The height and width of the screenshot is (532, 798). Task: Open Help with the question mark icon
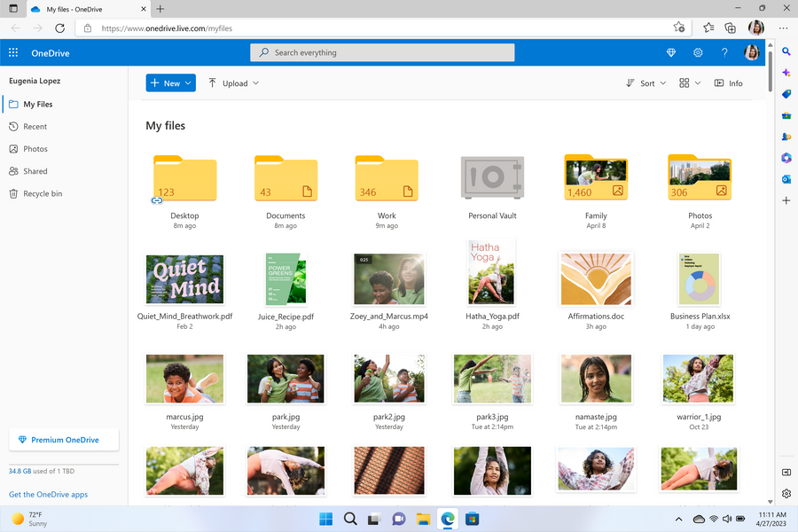724,52
